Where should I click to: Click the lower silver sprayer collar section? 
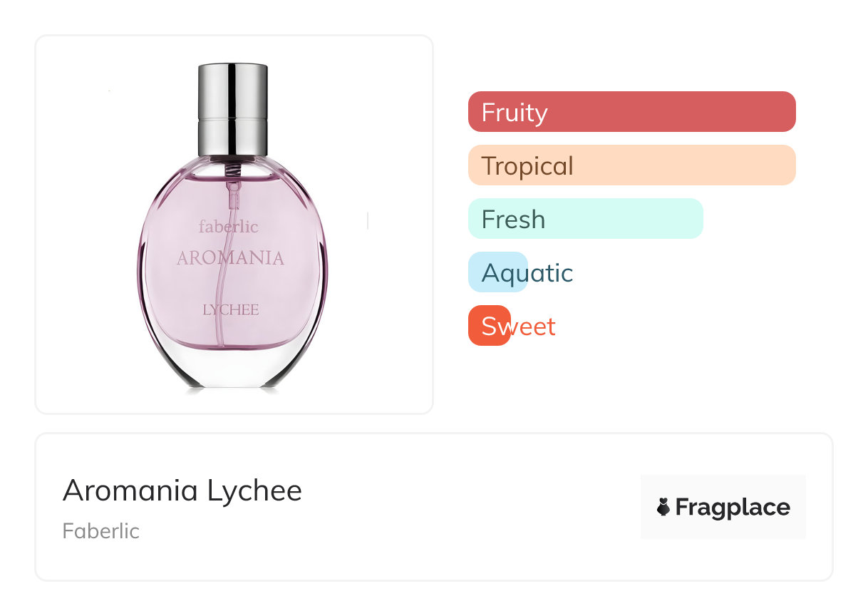coord(232,136)
